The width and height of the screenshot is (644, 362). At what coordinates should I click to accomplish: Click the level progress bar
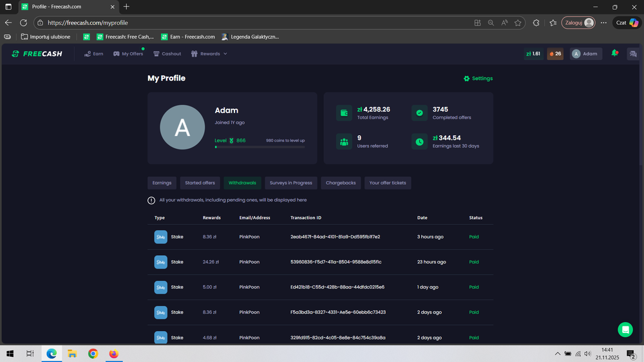coord(260,147)
